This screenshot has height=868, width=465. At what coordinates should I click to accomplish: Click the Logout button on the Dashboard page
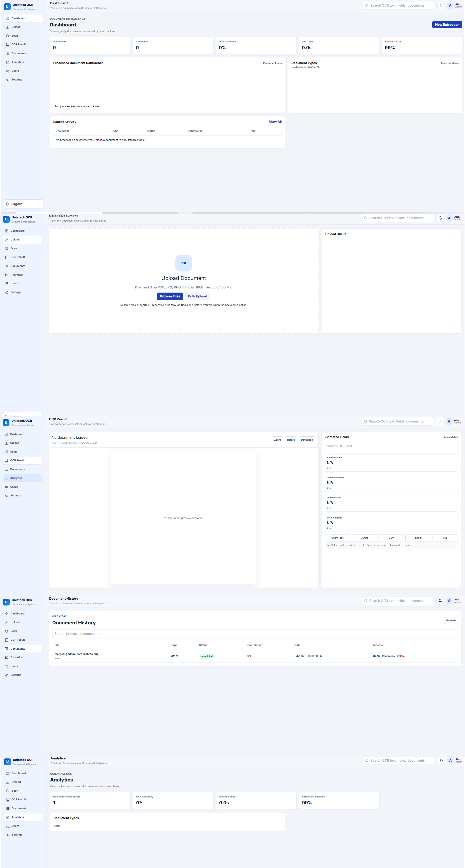[23, 204]
